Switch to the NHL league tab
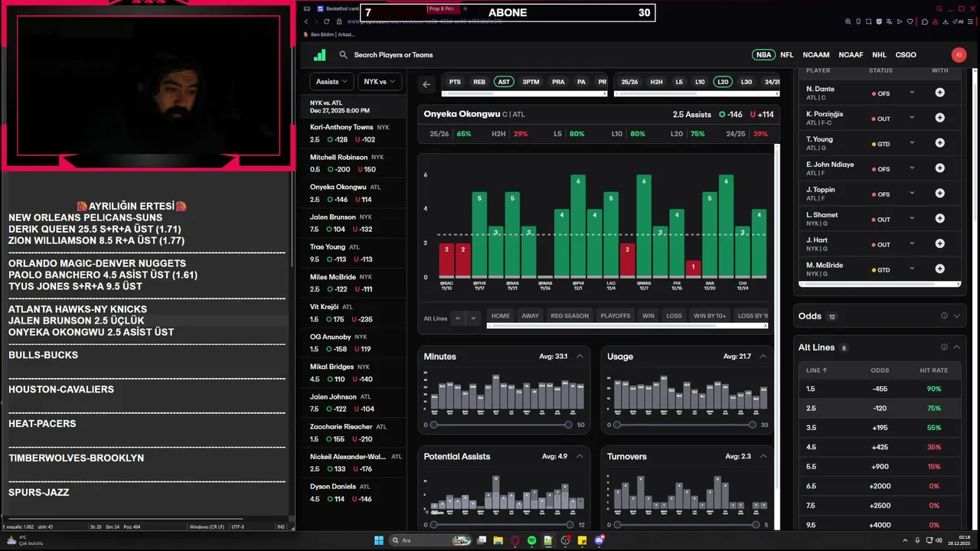The image size is (980, 551). 880,55
